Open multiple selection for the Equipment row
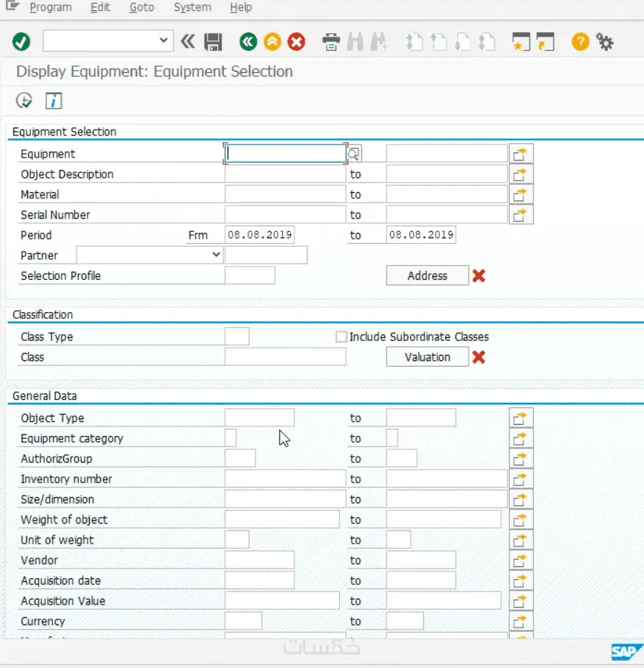Image resolution: width=644 pixels, height=668 pixels. pos(521,153)
